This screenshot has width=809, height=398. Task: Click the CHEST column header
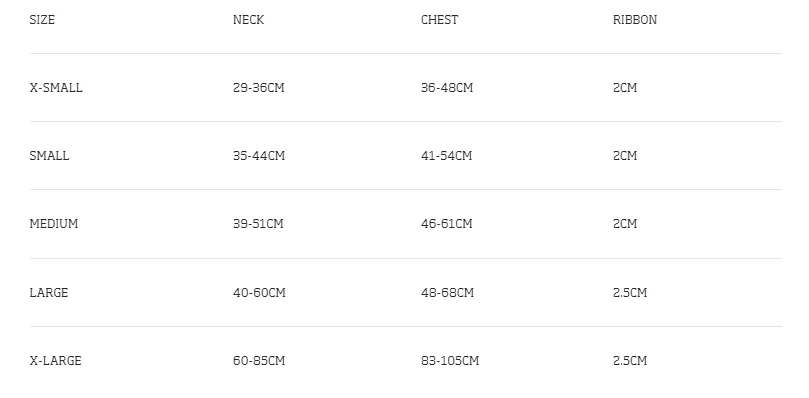click(x=439, y=20)
